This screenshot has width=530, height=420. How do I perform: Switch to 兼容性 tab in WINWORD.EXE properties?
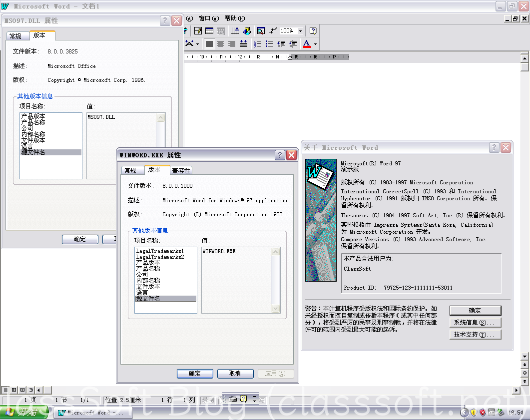(181, 170)
